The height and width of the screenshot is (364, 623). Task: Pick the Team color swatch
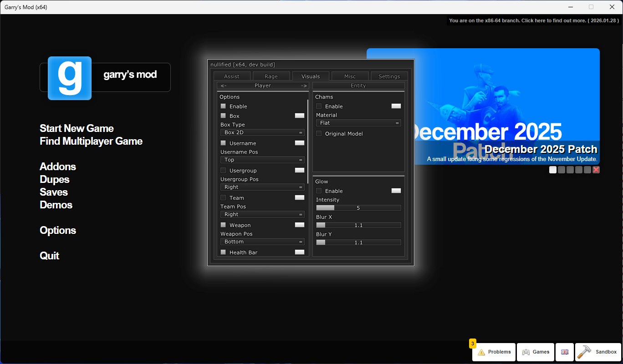[300, 197]
